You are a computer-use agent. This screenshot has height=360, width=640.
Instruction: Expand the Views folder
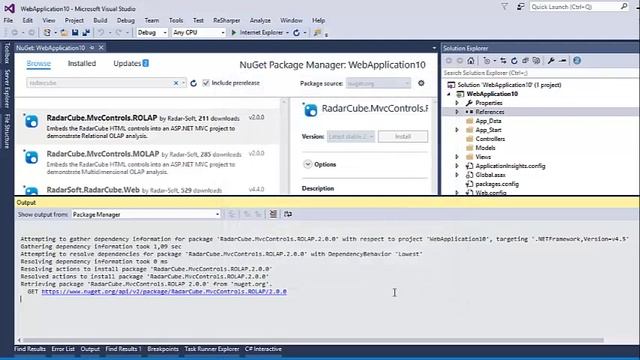tap(457, 157)
